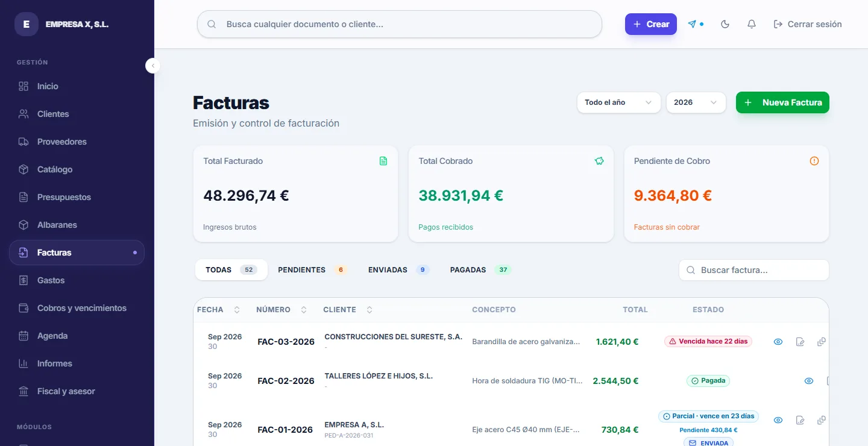
Task: View invoice FAC-03-2026 with the eye icon
Action: tap(778, 342)
